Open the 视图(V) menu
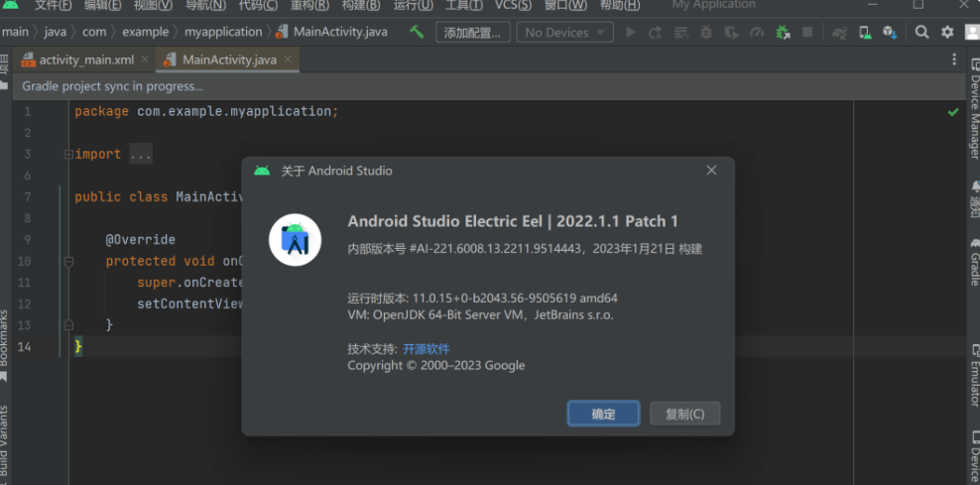Viewport: 980px width, 485px height. pos(153,5)
